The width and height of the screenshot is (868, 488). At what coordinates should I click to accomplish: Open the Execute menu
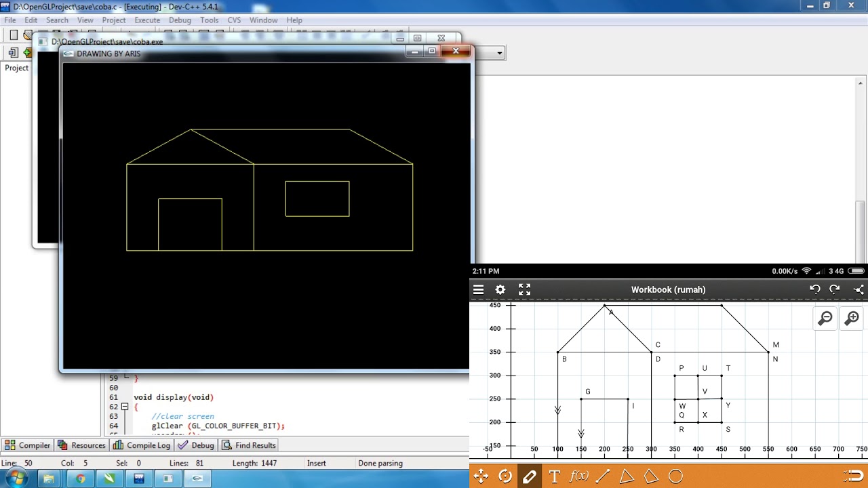coord(147,20)
